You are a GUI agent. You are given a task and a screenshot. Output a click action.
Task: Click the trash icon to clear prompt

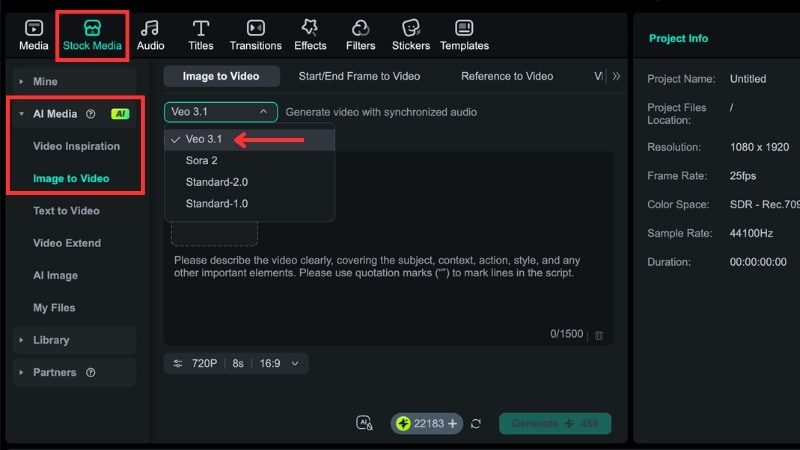599,335
